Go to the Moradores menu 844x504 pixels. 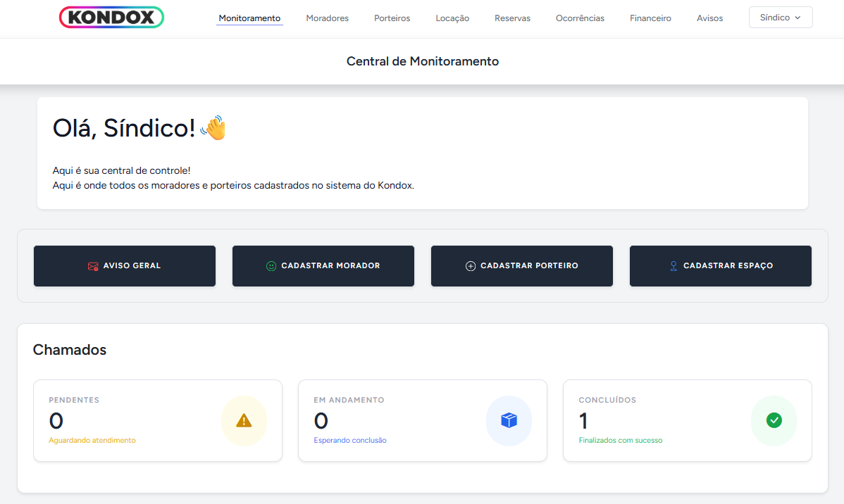pos(327,18)
